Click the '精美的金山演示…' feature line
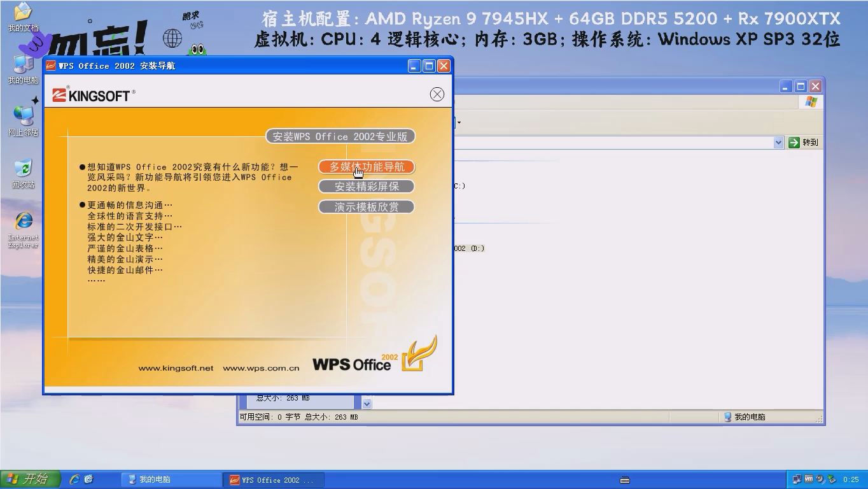 point(125,259)
